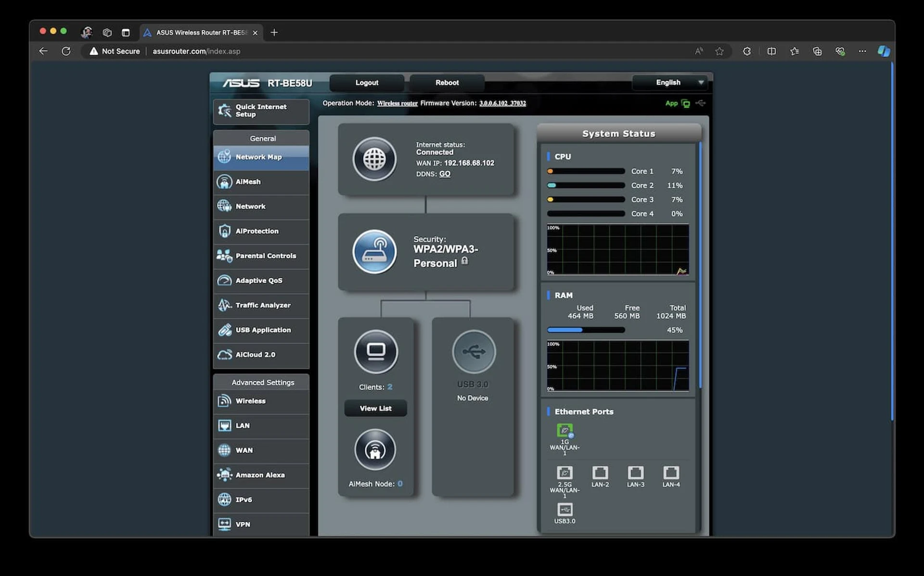Click the Logout button

pyautogui.click(x=367, y=83)
